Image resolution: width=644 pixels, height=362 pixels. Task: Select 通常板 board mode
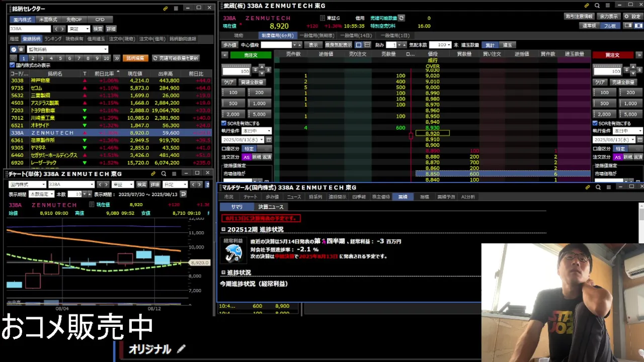coord(589,26)
